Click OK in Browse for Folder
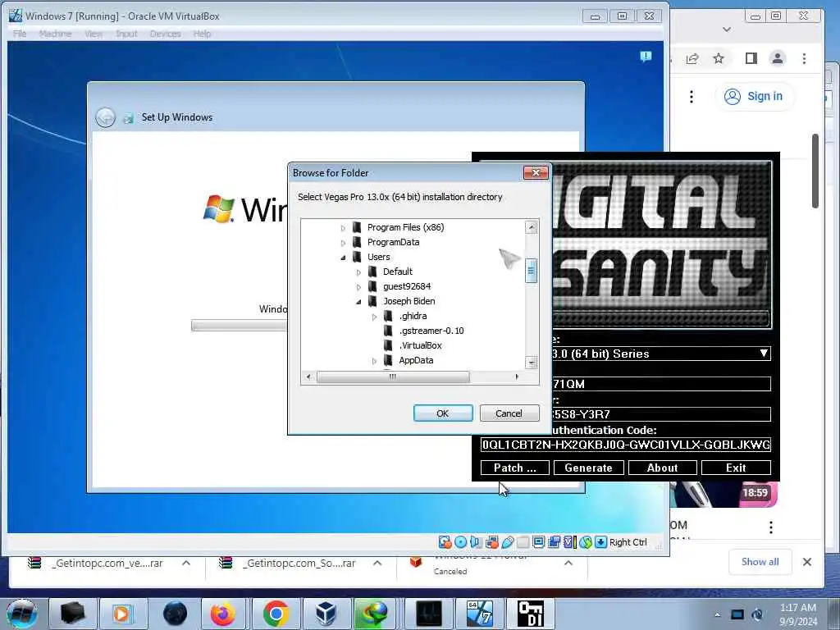 point(443,413)
